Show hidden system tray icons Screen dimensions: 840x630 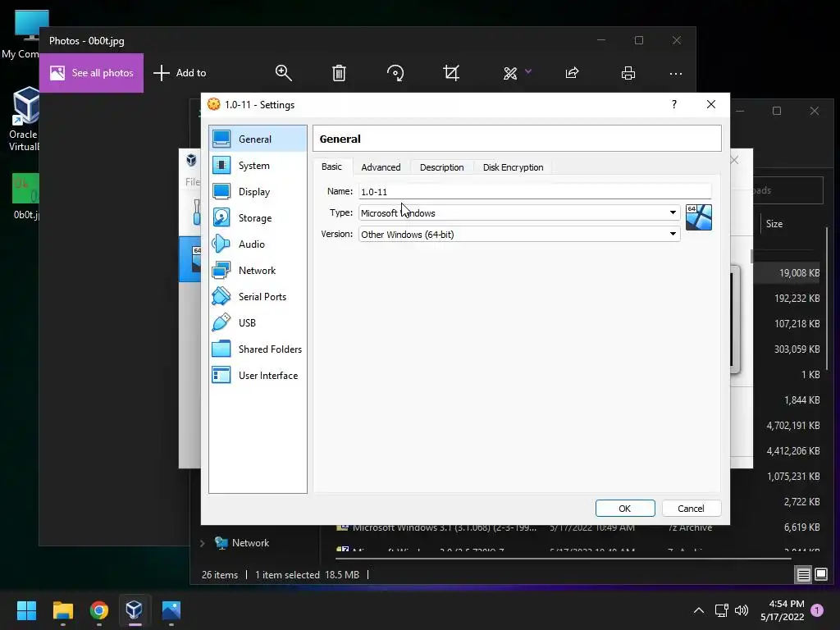(699, 610)
